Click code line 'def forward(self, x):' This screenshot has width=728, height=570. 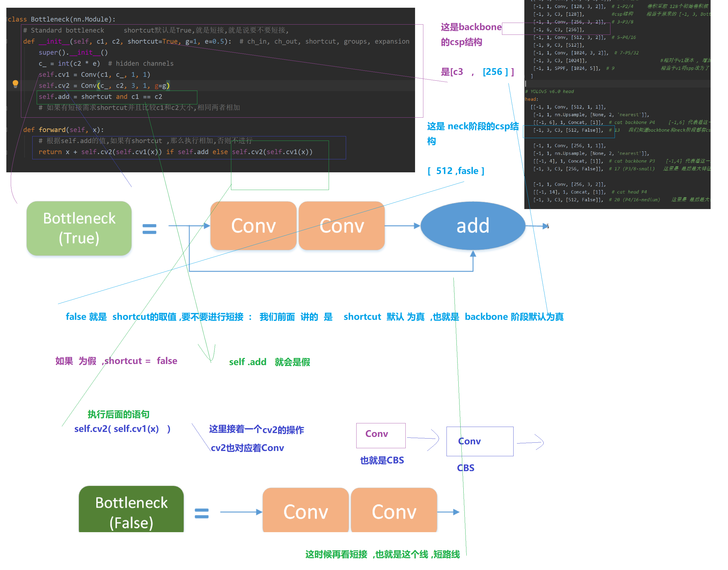click(63, 130)
